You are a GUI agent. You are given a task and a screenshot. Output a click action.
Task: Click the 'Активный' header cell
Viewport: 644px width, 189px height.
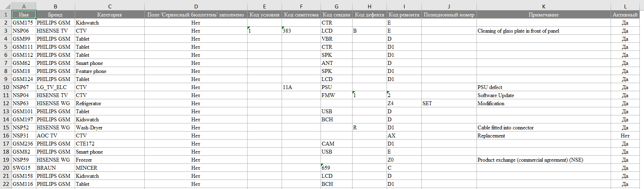[x=625, y=14]
